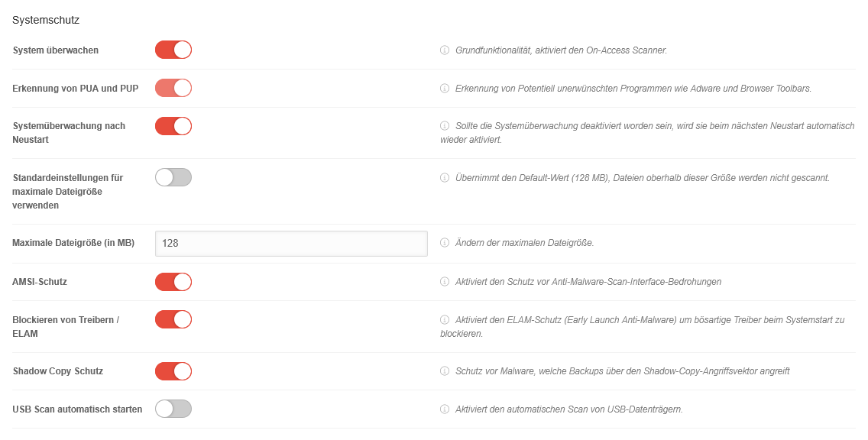Disable the System überwachen toggle
Viewport: 868px width, 440px height.
tap(173, 50)
